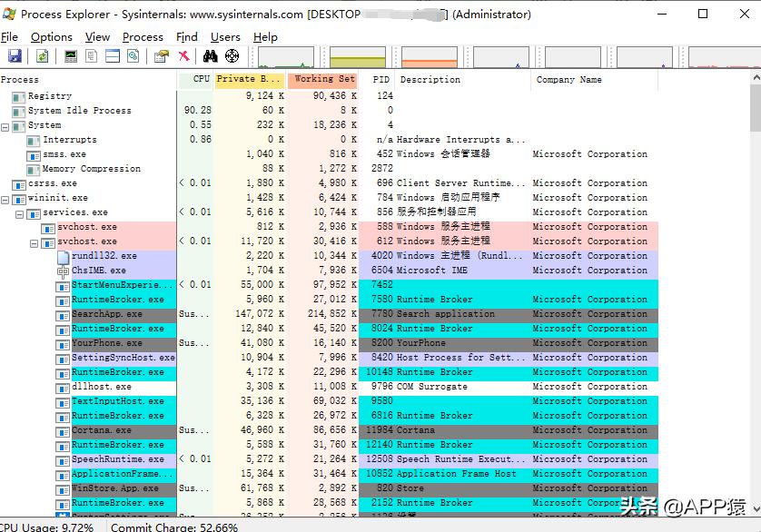Collapse the System process tree node
The height and width of the screenshot is (532, 761).
click(x=5, y=125)
